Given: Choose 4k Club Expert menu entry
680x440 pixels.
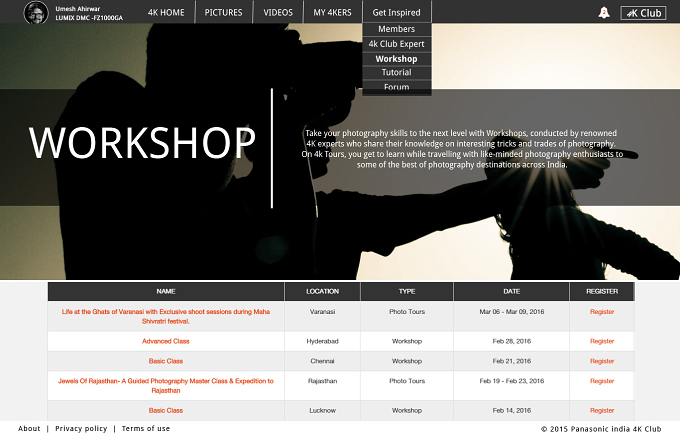Looking at the screenshot, I should [x=396, y=44].
